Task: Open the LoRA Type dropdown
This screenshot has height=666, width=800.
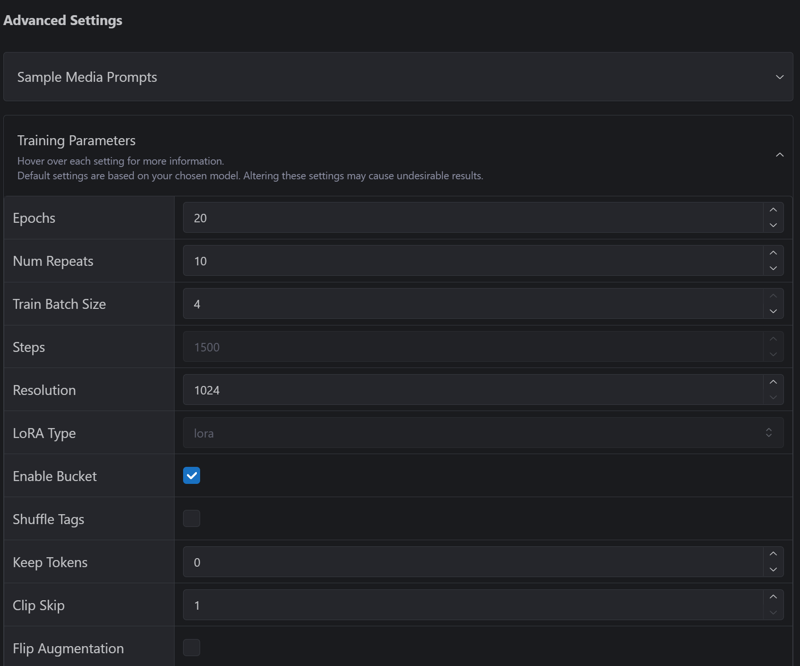Action: click(x=482, y=433)
